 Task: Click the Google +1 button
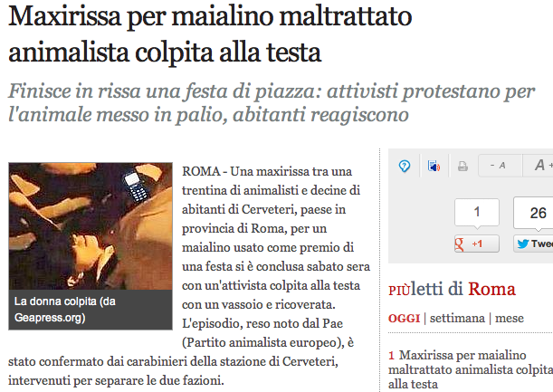(477, 244)
